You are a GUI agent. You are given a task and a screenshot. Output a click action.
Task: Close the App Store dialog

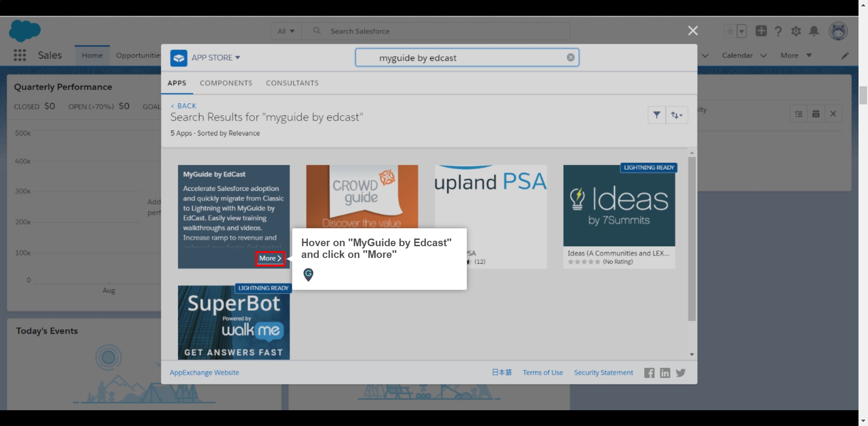693,31
